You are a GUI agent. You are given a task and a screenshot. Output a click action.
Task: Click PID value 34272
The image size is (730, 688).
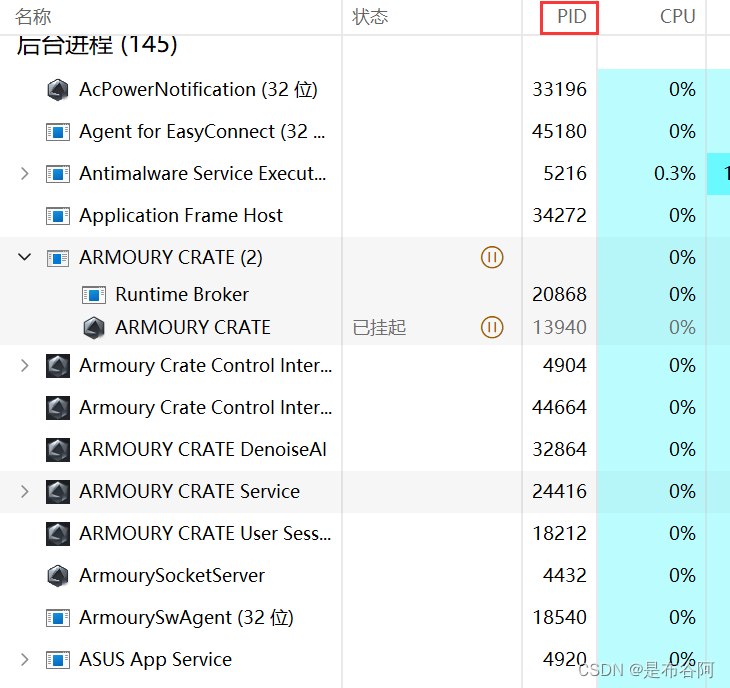click(559, 216)
